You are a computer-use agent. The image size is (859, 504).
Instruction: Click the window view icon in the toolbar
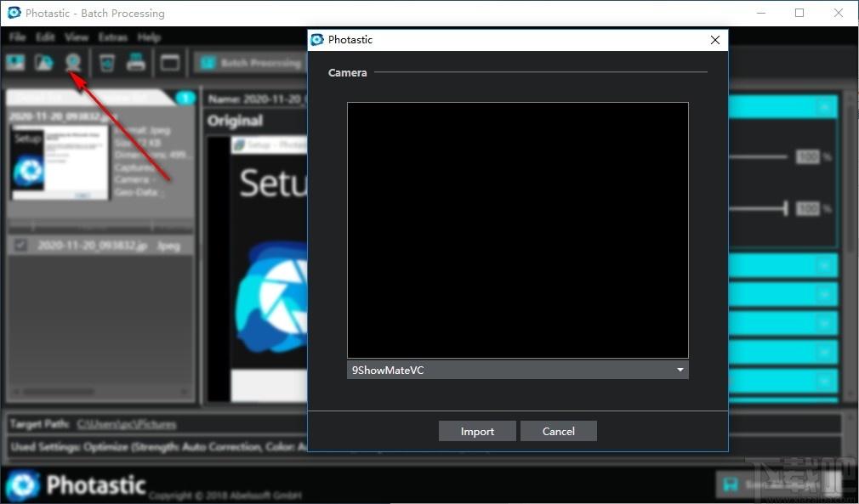tap(170, 62)
